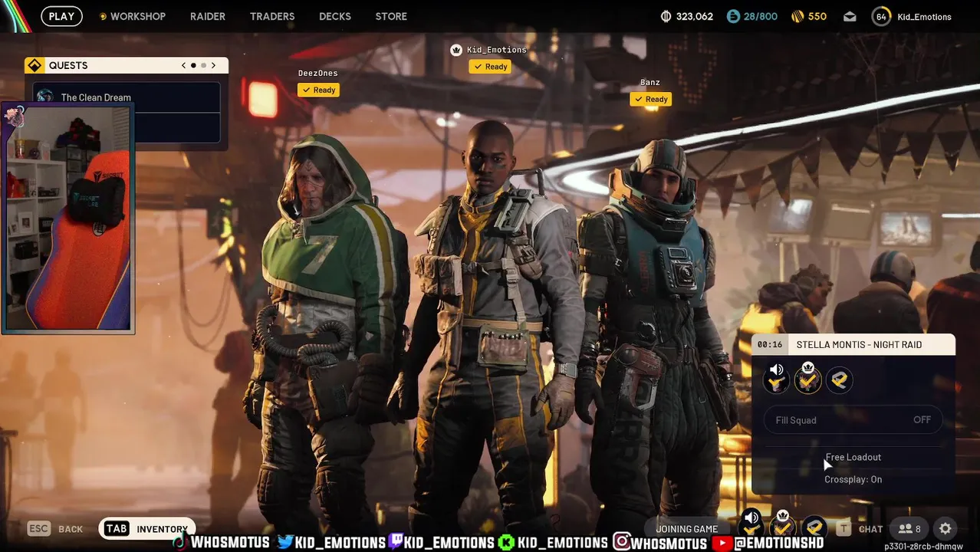Select the second quest page dot
Screen dimensions: 980x552
click(x=203, y=65)
